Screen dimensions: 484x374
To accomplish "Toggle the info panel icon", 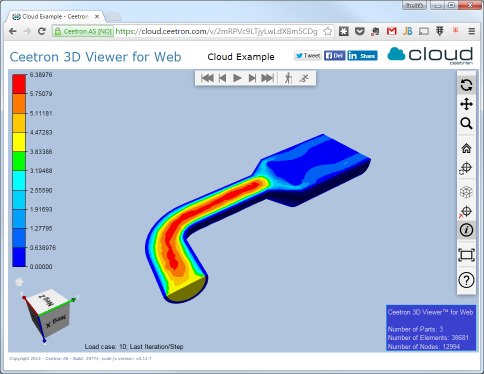I will pos(466,230).
